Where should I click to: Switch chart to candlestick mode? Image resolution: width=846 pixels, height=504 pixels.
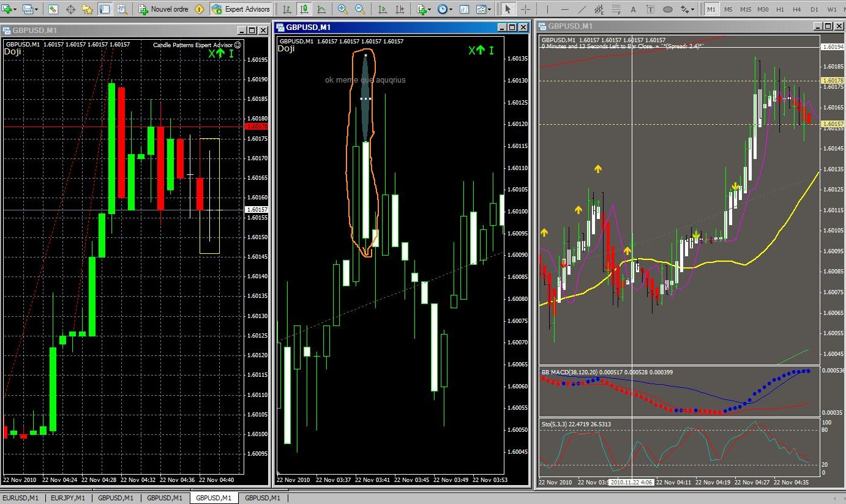[304, 9]
